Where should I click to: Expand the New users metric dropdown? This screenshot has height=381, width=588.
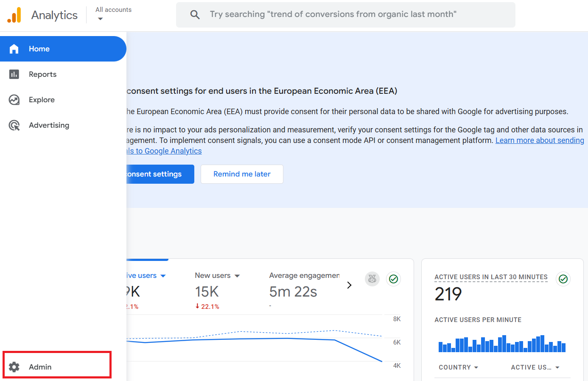pyautogui.click(x=237, y=276)
